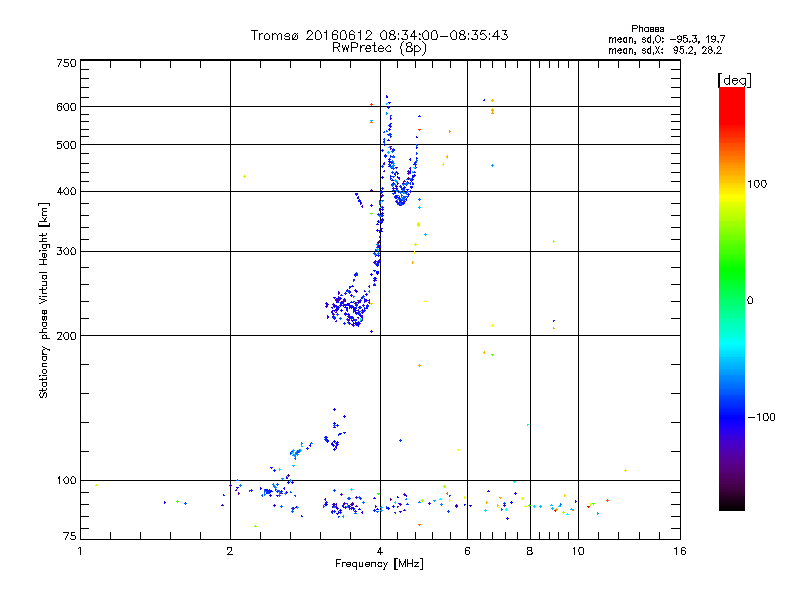The height and width of the screenshot is (600, 800).
Task: Click the y-axis tick label '75'
Action: coord(70,536)
